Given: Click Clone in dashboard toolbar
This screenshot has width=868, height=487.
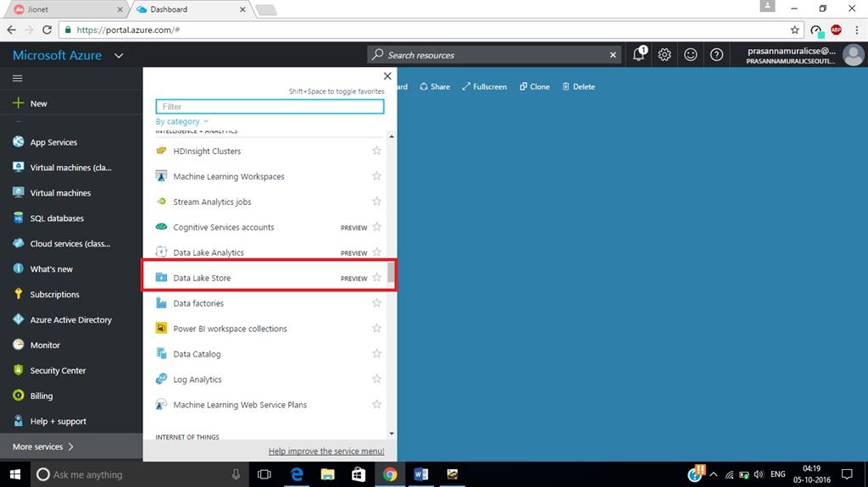Looking at the screenshot, I should tap(535, 87).
